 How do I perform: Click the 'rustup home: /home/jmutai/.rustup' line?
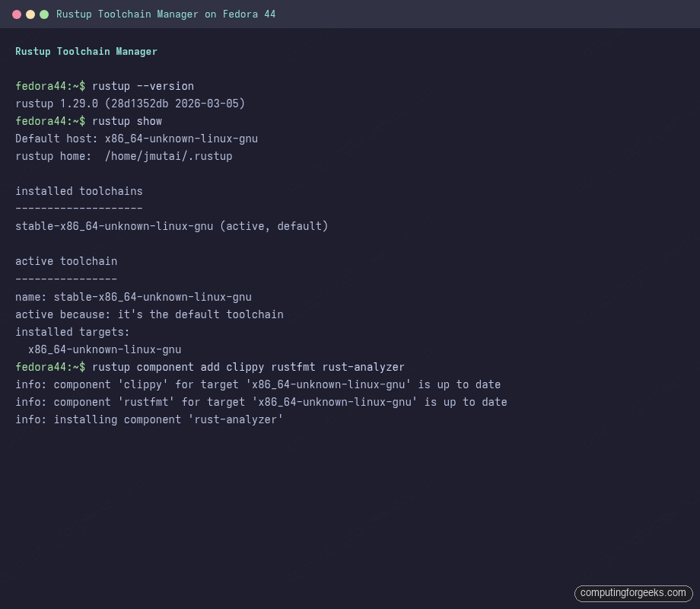(124, 156)
